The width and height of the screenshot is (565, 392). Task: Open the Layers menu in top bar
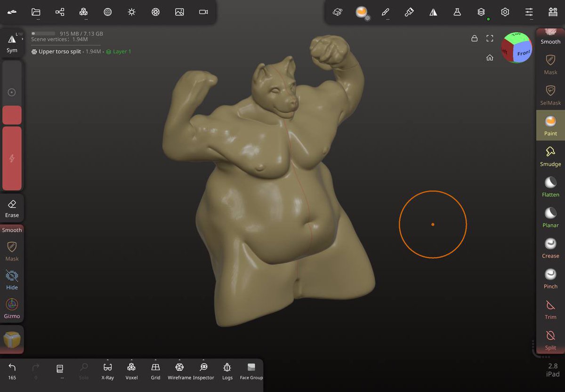click(481, 12)
